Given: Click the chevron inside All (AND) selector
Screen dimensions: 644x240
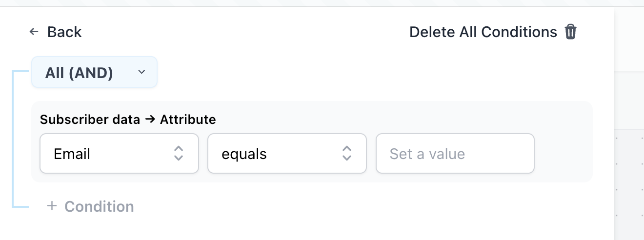Looking at the screenshot, I should click(141, 72).
